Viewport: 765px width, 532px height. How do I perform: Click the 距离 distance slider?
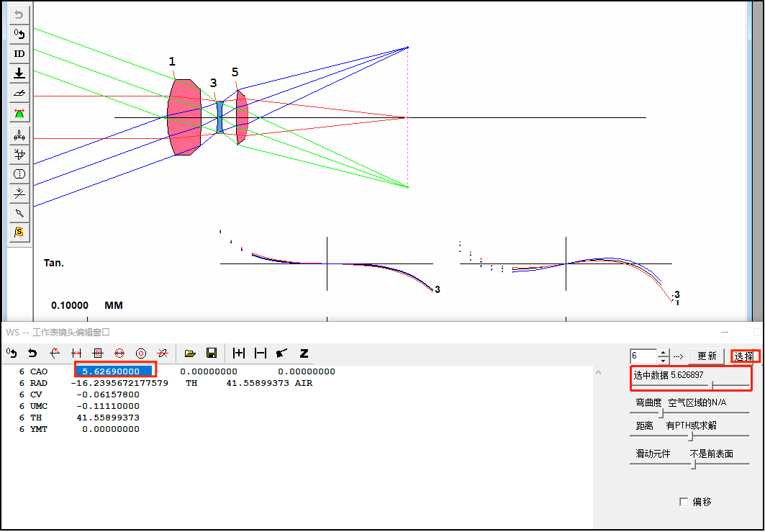click(x=689, y=436)
